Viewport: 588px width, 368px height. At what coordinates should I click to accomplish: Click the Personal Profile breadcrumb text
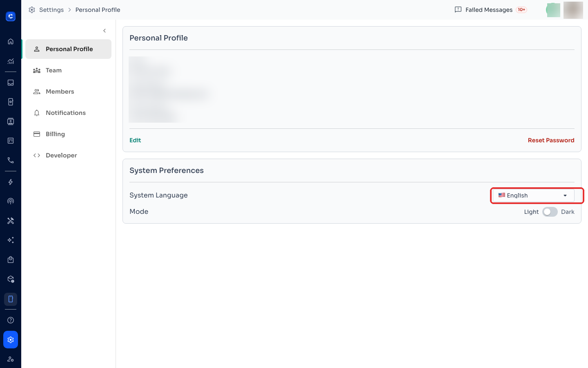pyautogui.click(x=98, y=10)
